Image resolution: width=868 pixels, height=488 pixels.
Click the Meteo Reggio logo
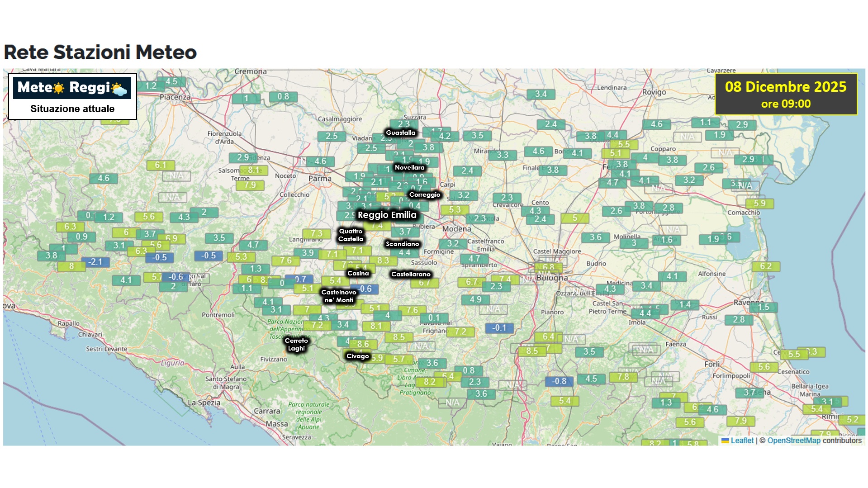(72, 88)
